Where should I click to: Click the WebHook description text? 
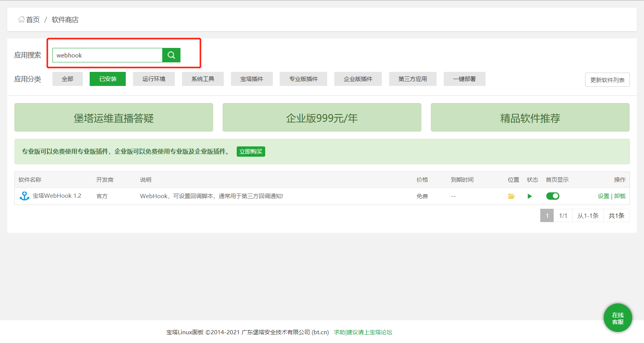212,196
